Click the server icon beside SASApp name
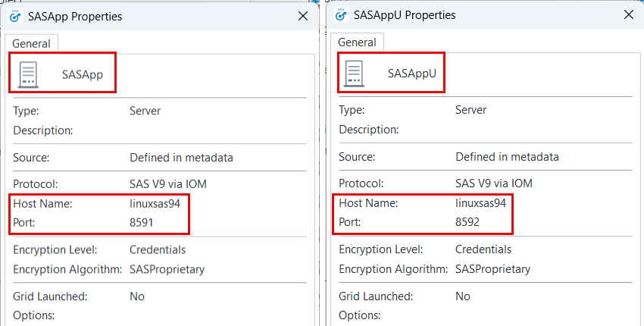 point(28,75)
